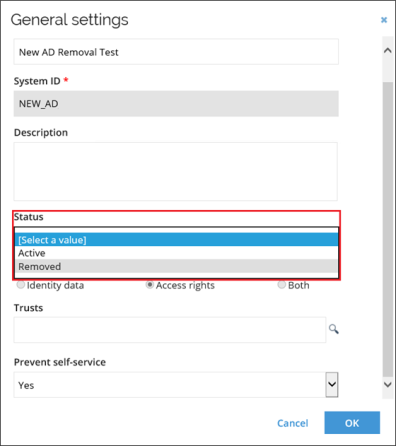
Task: Click the scrollbar down arrow
Action: pos(388,384)
